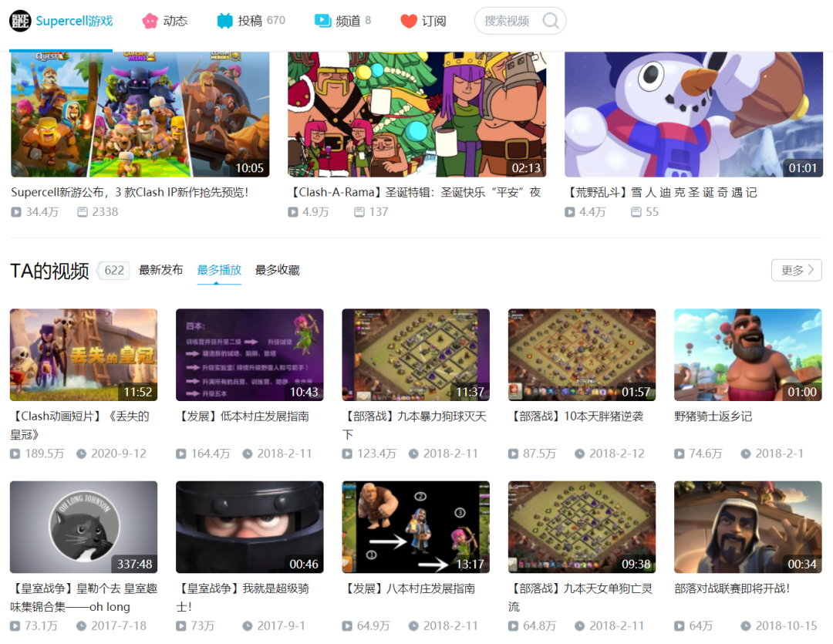Image resolution: width=833 pixels, height=644 pixels.
Task: Click the magnifier search icon
Action: tap(551, 21)
